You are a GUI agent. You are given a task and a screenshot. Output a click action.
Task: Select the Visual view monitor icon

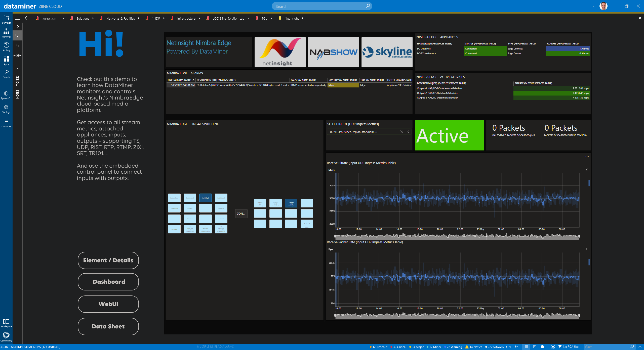[18, 35]
